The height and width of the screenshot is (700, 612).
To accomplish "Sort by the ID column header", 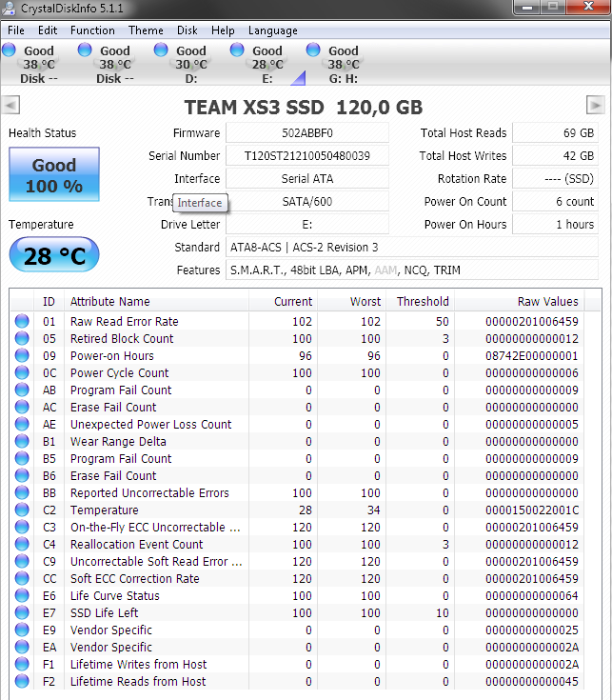I will [x=49, y=301].
